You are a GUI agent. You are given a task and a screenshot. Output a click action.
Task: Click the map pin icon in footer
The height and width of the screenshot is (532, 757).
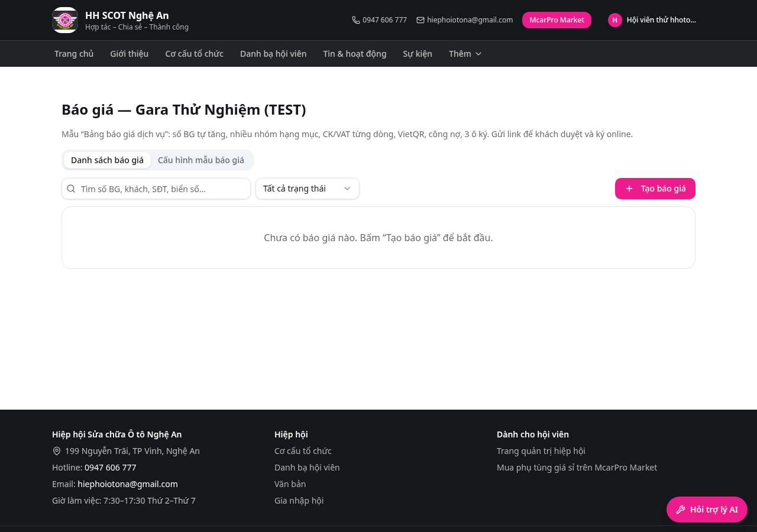coord(57,451)
